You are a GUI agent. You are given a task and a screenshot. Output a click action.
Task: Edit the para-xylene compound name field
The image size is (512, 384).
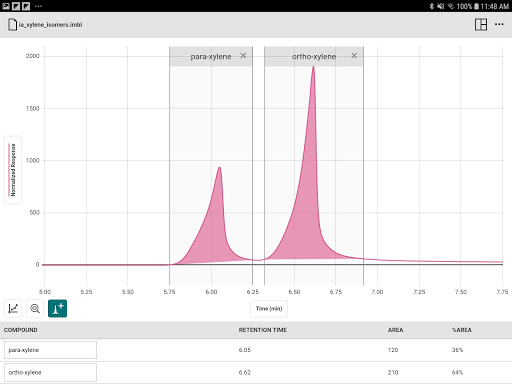coord(50,350)
